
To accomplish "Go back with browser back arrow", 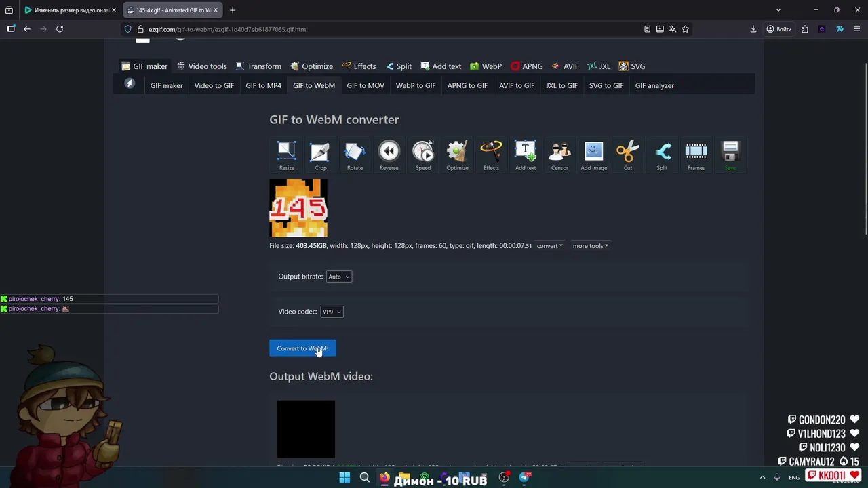I will click(27, 29).
